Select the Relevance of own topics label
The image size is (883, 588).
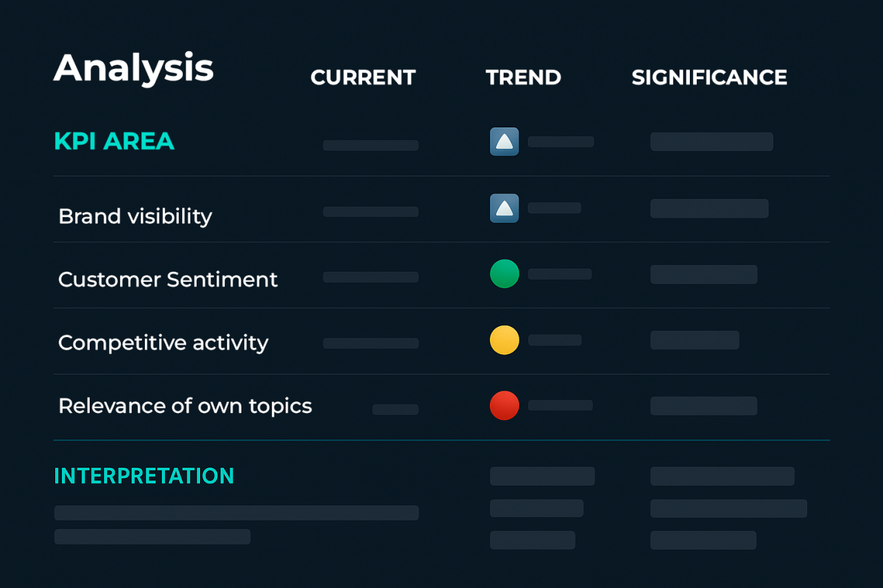tap(185, 406)
